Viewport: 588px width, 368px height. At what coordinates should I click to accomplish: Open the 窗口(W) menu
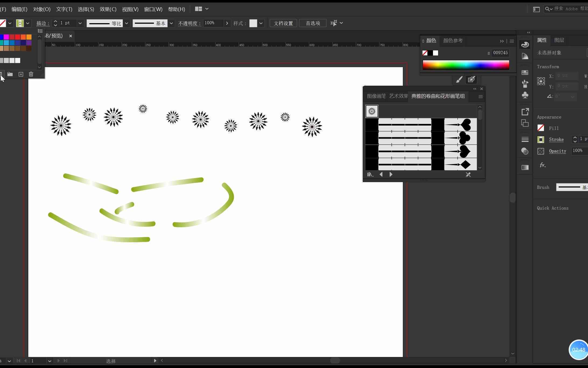point(153,9)
